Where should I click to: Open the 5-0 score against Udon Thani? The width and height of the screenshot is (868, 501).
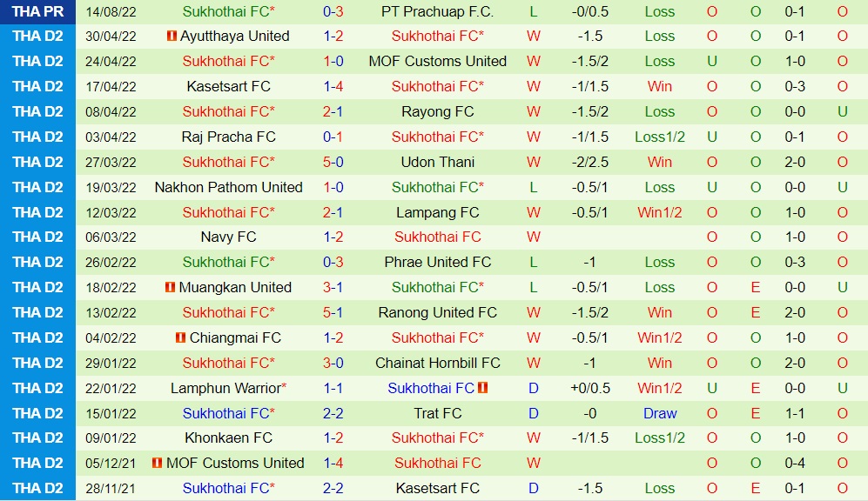point(333,162)
